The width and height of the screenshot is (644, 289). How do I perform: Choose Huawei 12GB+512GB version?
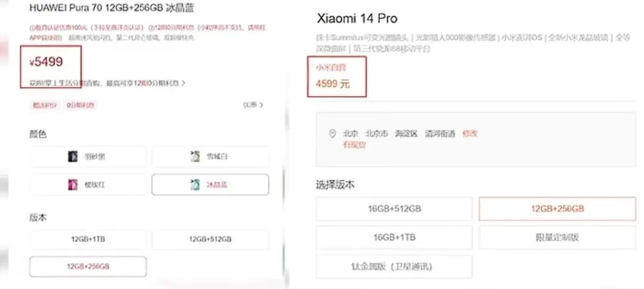[210, 239]
